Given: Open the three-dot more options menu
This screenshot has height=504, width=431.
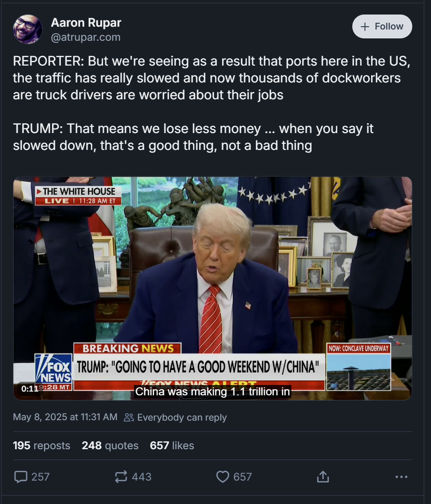Looking at the screenshot, I should pyautogui.click(x=401, y=477).
